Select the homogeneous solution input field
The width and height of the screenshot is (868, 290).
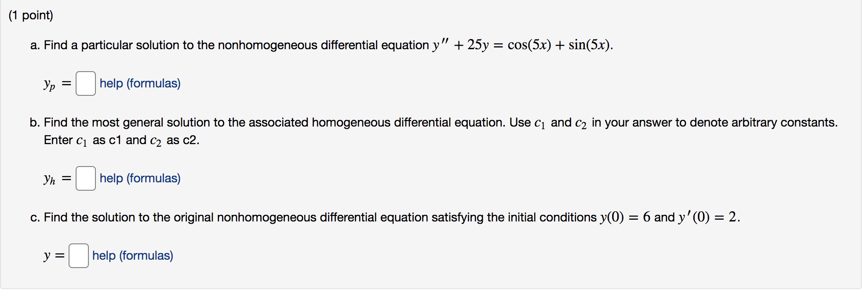86,178
